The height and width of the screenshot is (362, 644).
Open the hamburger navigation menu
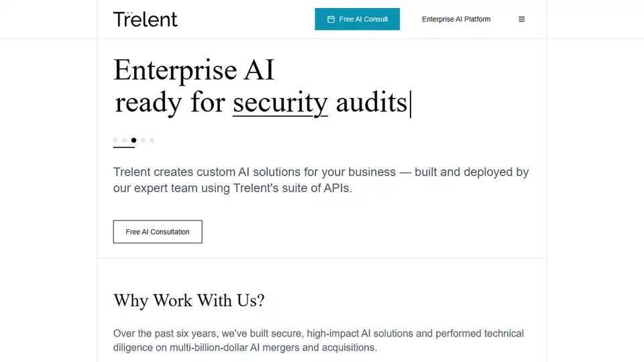(x=521, y=19)
